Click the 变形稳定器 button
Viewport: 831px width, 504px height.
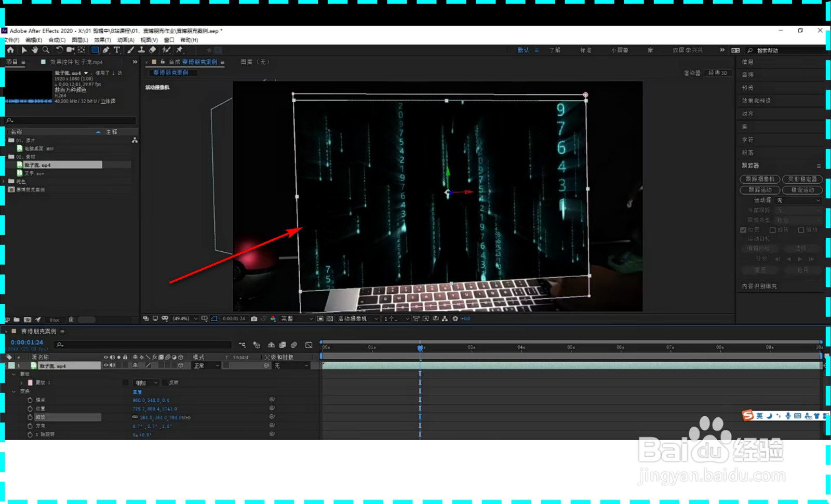click(x=802, y=179)
